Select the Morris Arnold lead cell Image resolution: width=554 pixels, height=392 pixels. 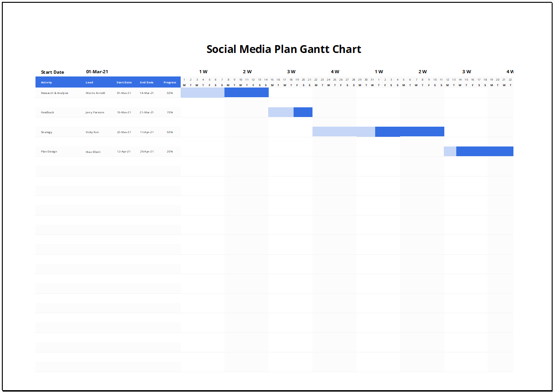click(x=95, y=93)
